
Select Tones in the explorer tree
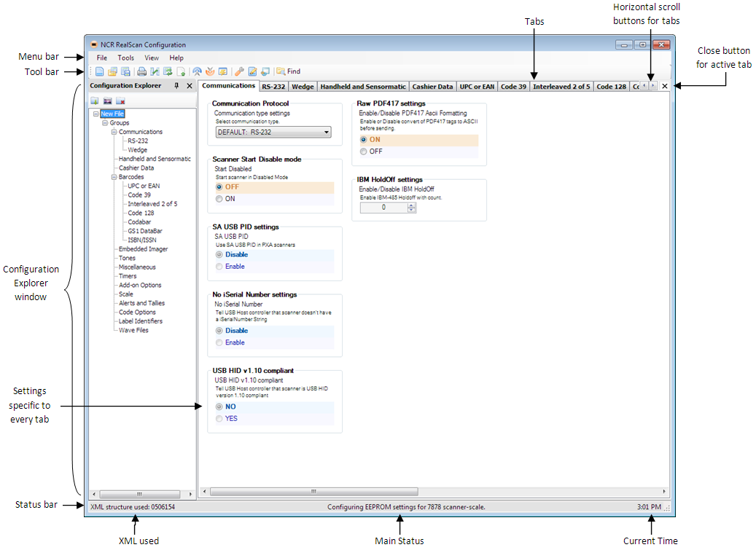(128, 258)
